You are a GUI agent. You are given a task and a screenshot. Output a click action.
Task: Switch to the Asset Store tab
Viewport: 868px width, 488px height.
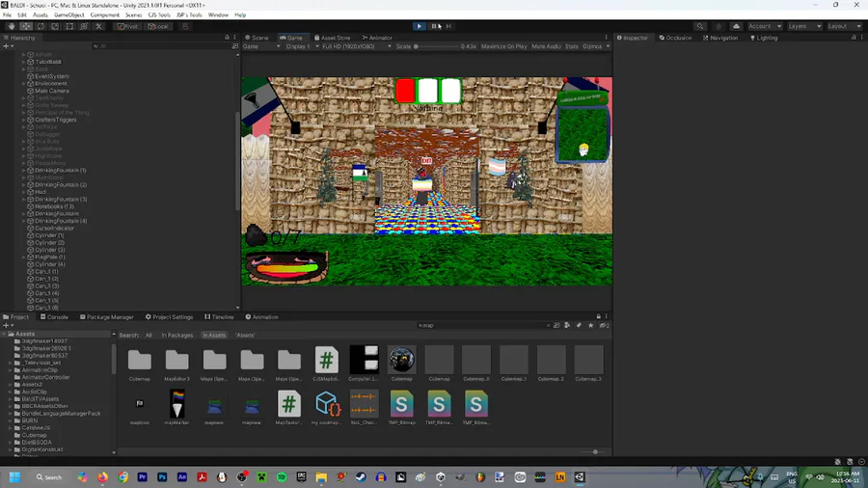[332, 38]
